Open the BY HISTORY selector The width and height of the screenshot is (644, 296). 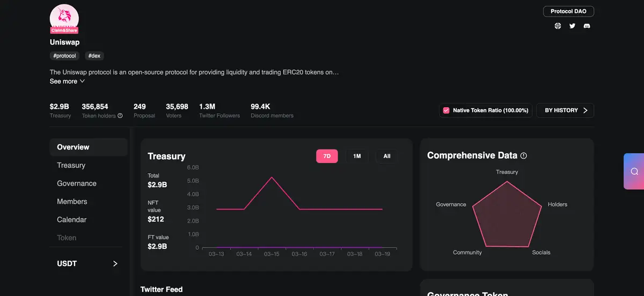565,110
